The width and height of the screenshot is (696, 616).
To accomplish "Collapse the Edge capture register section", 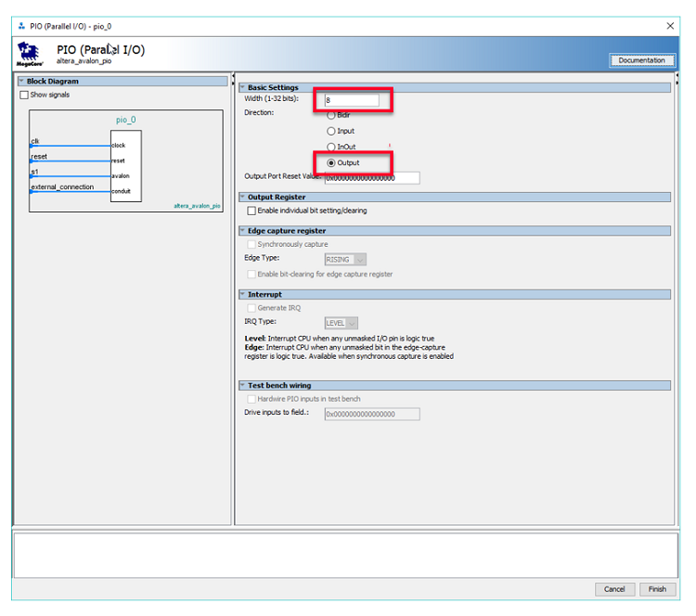I will tap(242, 230).
